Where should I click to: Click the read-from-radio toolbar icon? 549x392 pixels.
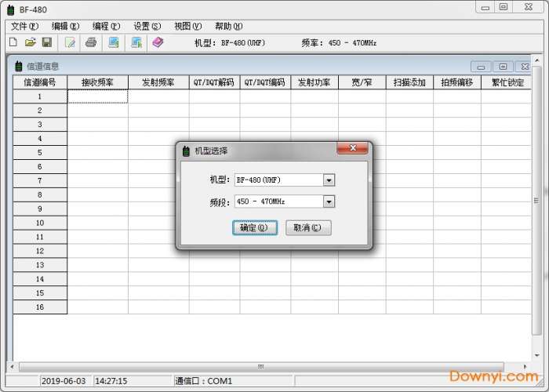[x=114, y=42]
